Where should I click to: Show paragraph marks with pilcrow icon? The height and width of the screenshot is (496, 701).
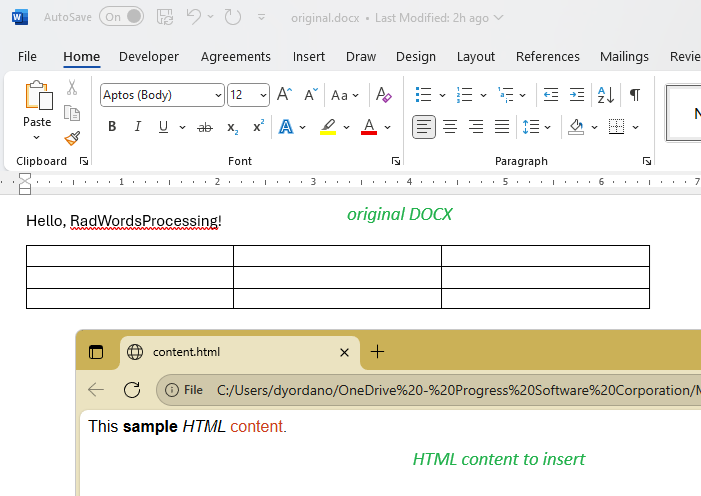click(634, 95)
